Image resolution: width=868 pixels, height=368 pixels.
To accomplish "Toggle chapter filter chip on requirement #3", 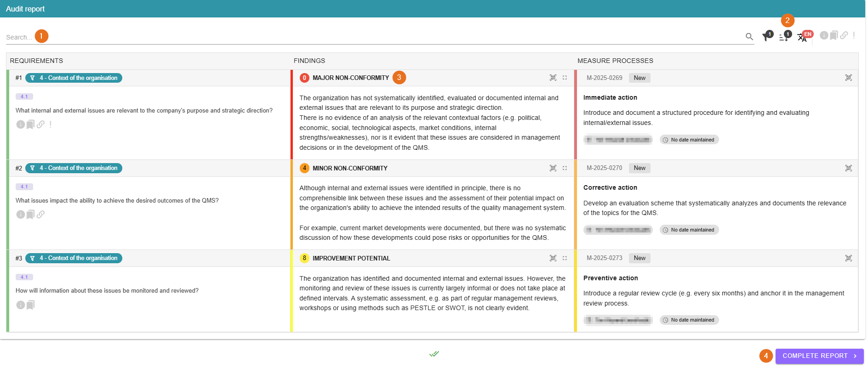I will click(74, 258).
